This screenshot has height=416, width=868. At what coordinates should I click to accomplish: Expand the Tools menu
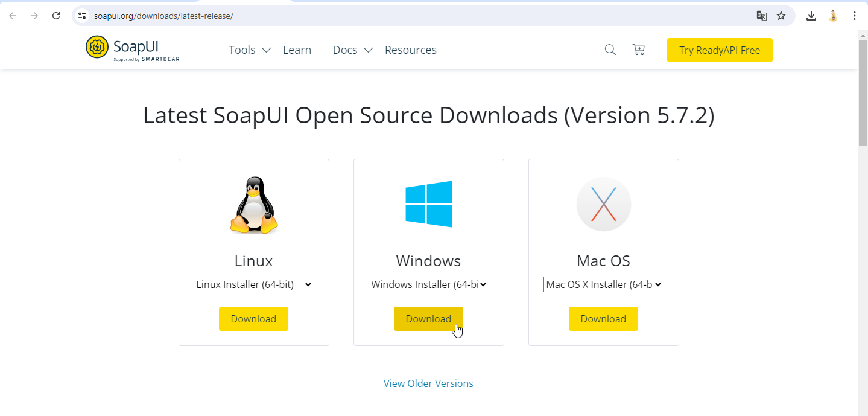click(x=250, y=50)
